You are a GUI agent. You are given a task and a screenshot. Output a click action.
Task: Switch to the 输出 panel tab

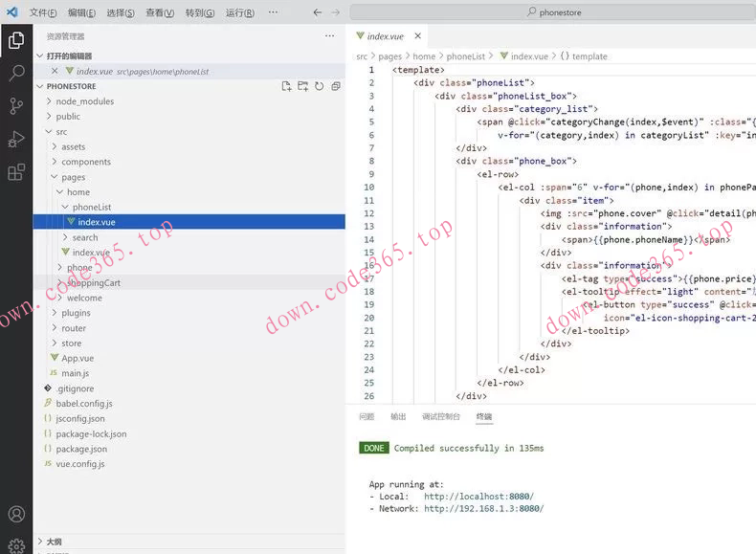(398, 417)
